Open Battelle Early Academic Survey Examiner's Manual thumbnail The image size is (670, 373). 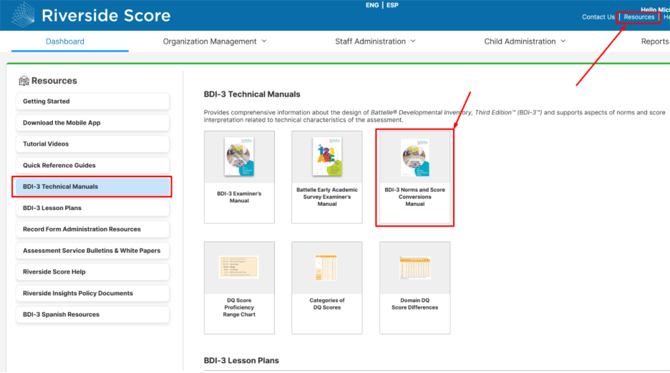tap(327, 157)
